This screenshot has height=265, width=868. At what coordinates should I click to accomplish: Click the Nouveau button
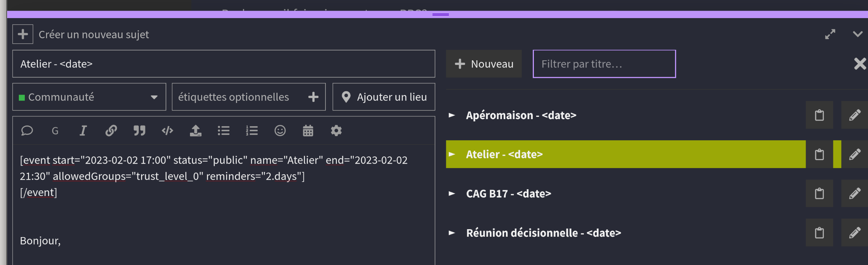pyautogui.click(x=484, y=64)
